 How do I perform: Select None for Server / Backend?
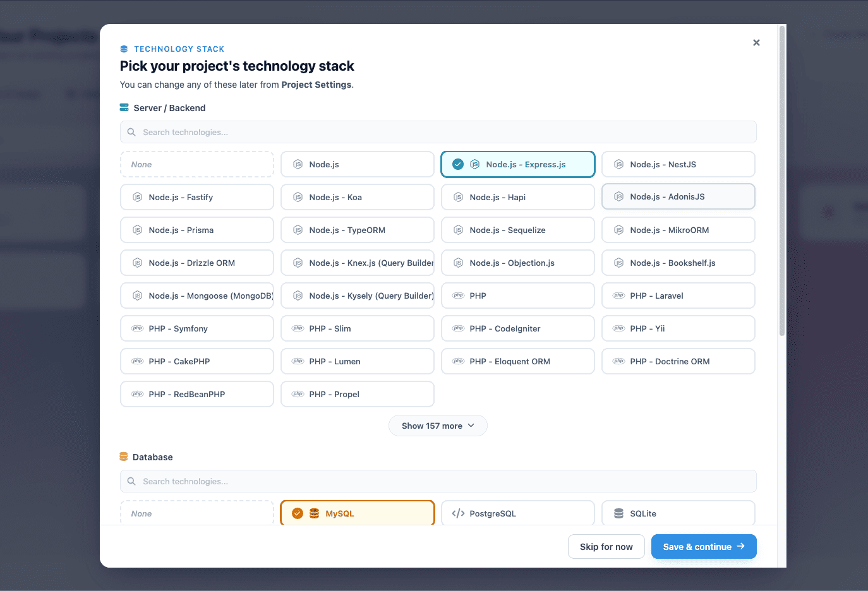tap(197, 164)
